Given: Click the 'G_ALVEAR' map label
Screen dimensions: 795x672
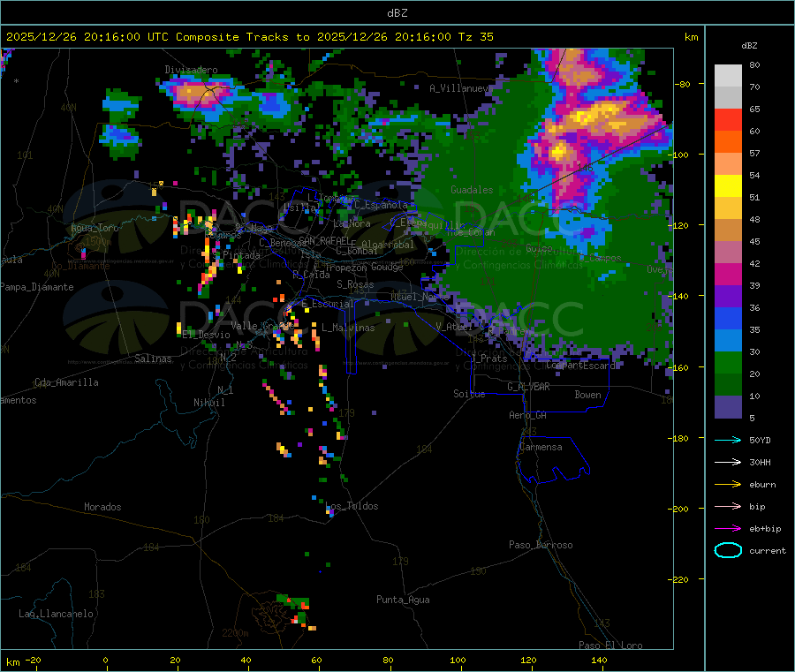Looking at the screenshot, I should click(528, 387).
